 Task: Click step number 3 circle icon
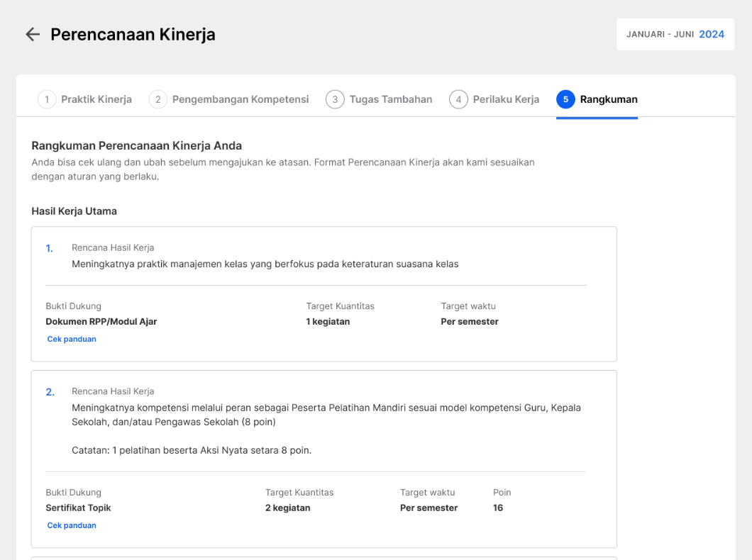coord(336,99)
